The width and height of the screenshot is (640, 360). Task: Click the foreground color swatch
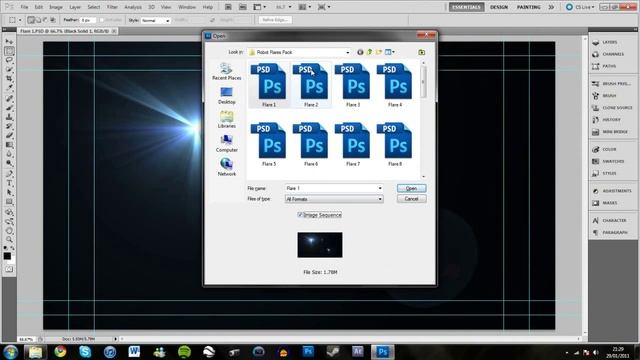7,256
